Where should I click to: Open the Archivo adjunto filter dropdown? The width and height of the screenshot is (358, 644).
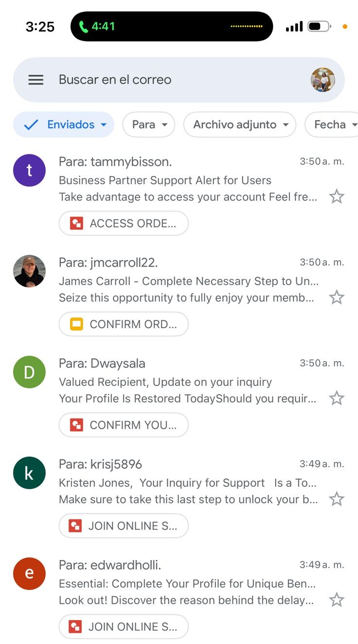click(240, 124)
